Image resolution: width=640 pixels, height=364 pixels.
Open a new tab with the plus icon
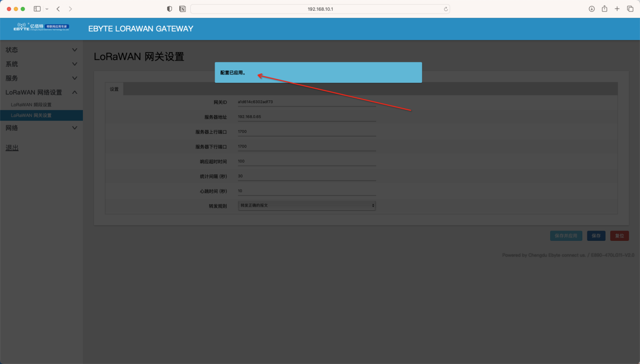tap(617, 8)
